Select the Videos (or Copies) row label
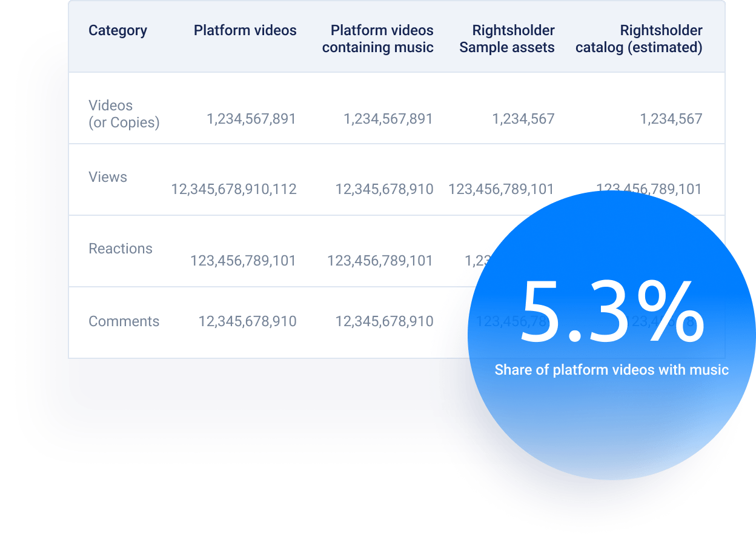Image resolution: width=756 pixels, height=542 pixels. [x=124, y=113]
